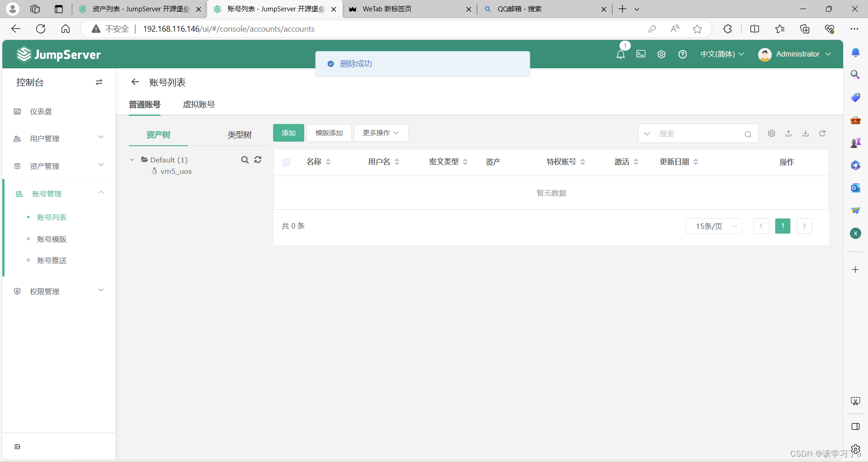The height and width of the screenshot is (462, 868).
Task: Click the search magnifier in the search box
Action: click(x=748, y=134)
